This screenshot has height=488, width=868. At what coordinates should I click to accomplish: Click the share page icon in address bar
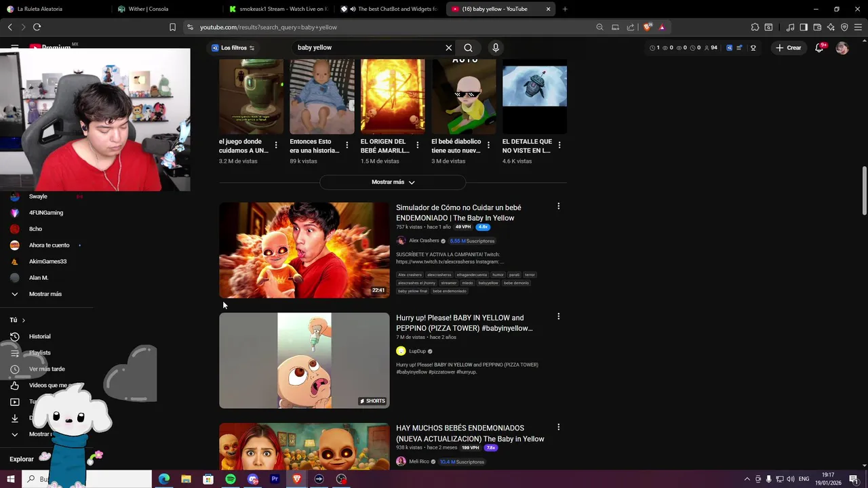coord(631,27)
